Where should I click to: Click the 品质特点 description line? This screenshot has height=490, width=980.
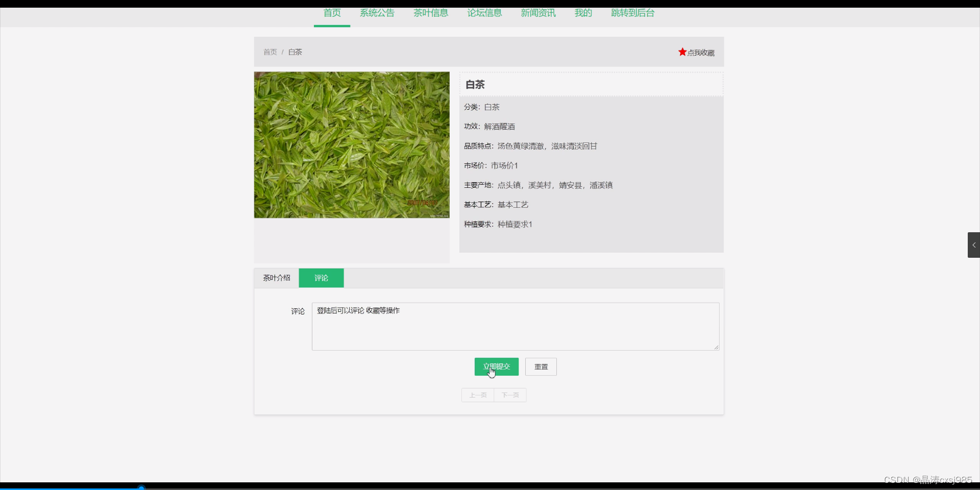[x=531, y=146]
